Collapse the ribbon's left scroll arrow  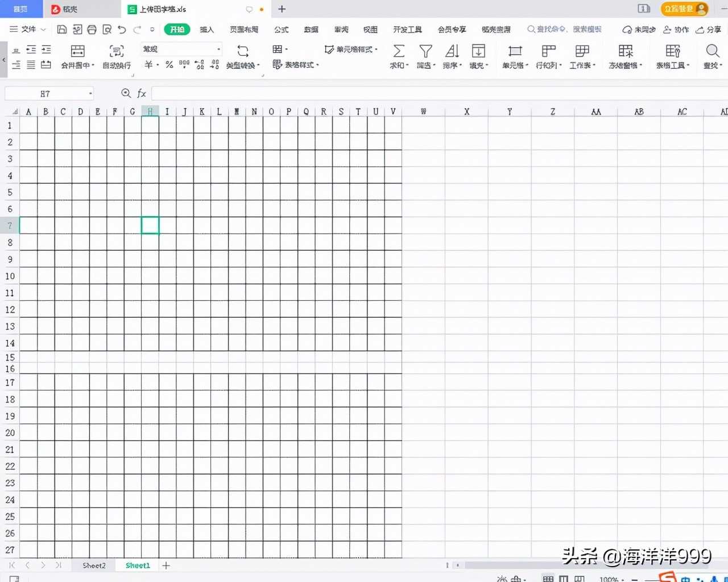pyautogui.click(x=4, y=59)
